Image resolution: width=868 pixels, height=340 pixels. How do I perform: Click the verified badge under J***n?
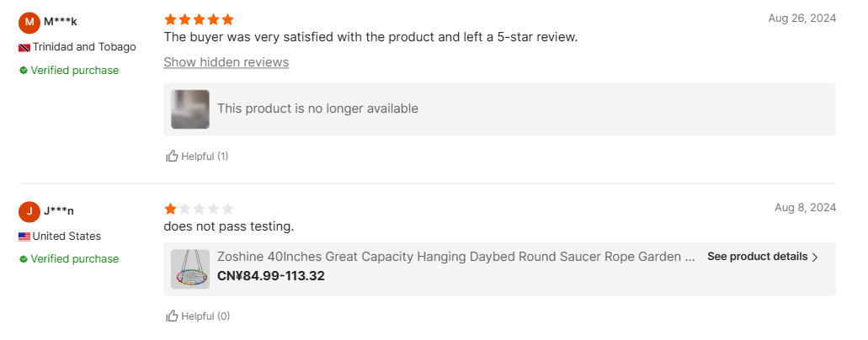coord(24,259)
